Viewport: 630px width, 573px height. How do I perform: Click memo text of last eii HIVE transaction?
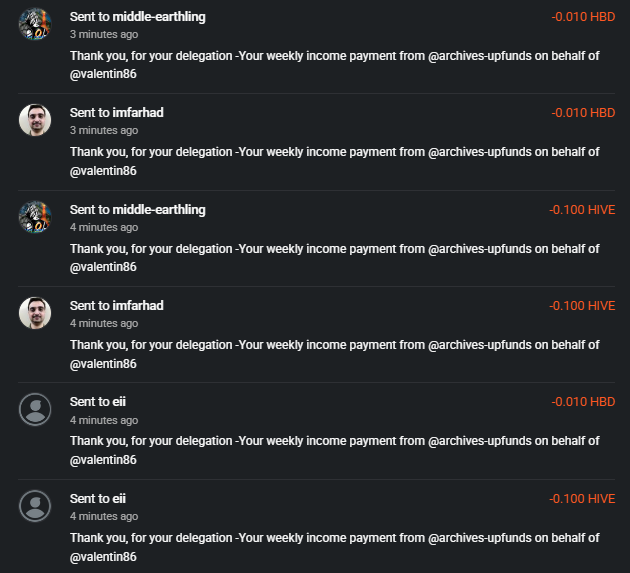(x=335, y=547)
